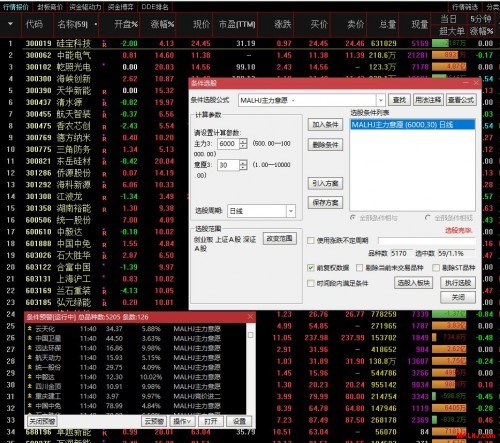Click the alert icon beside 云天化
Viewport: 500px width, 443px height.
click(30, 329)
